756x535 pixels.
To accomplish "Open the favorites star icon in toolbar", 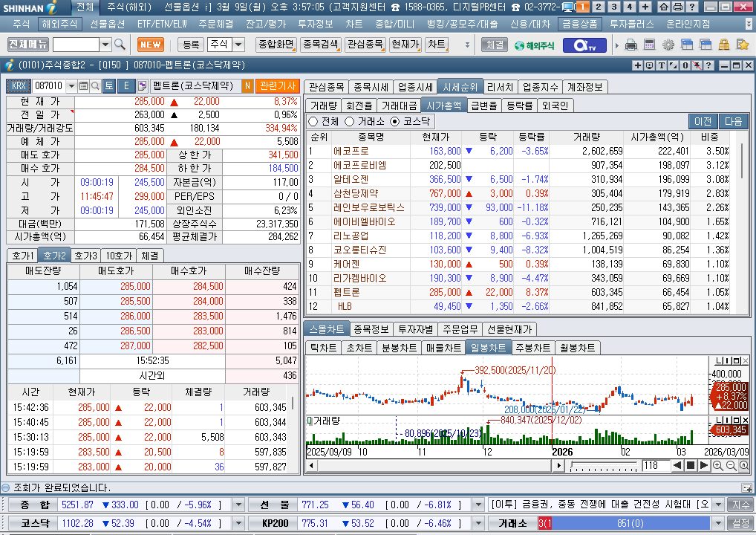I will pyautogui.click(x=743, y=45).
